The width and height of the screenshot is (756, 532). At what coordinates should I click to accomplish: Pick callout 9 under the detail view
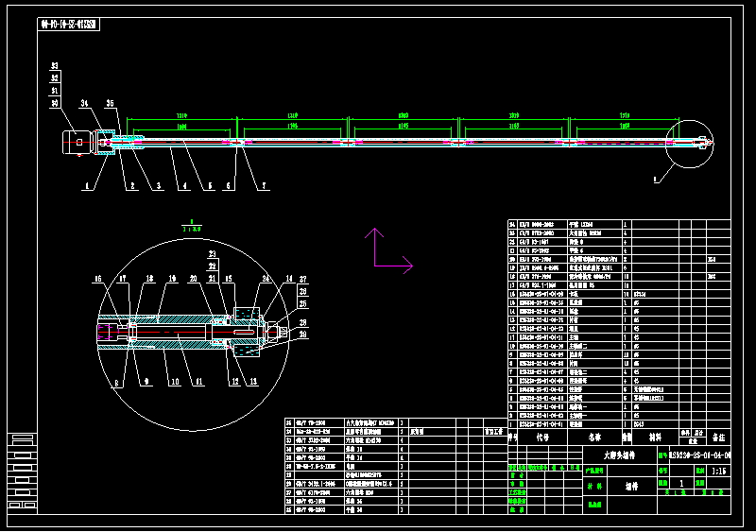click(x=146, y=382)
